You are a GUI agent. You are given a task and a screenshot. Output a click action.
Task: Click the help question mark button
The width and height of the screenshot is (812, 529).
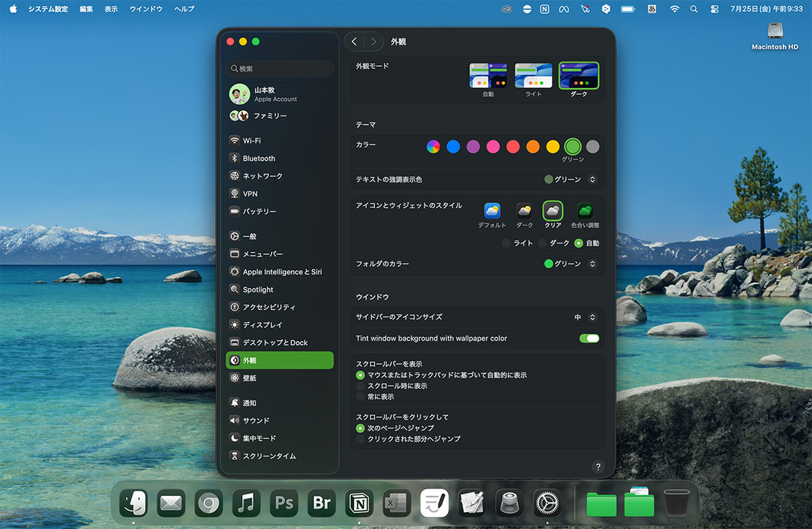pos(597,467)
